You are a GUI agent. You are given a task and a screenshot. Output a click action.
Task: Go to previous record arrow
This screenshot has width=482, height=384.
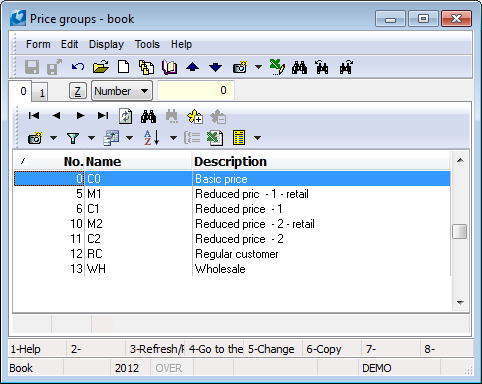pos(56,116)
